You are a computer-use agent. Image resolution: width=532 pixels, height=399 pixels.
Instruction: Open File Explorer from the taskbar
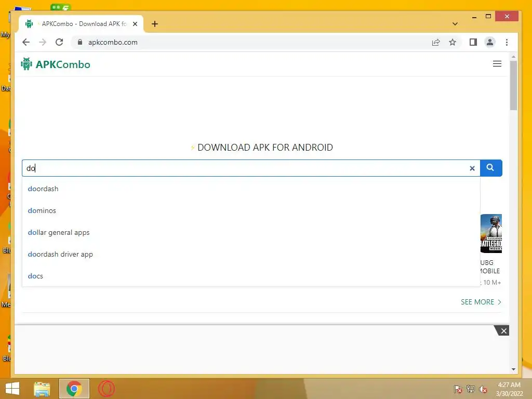[42, 389]
